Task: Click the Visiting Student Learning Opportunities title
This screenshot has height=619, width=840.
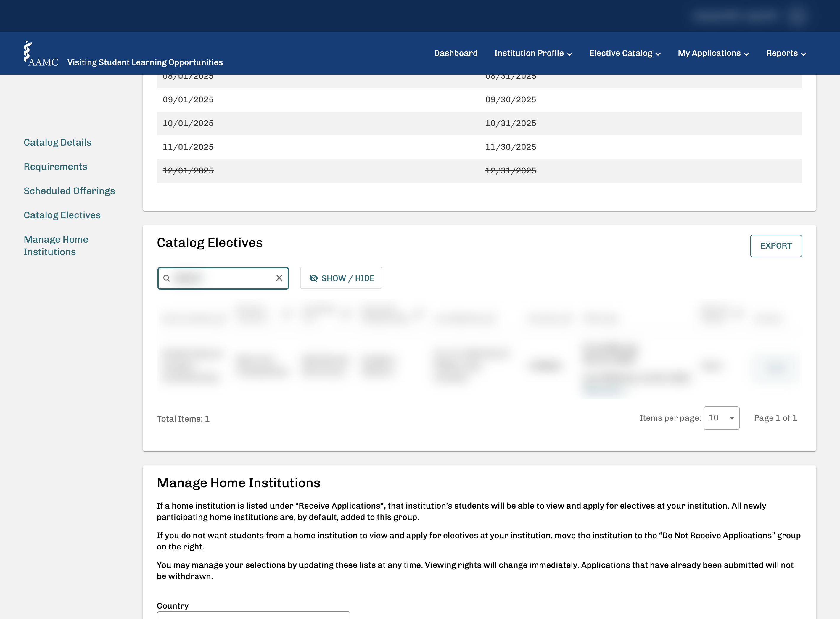Action: tap(145, 62)
